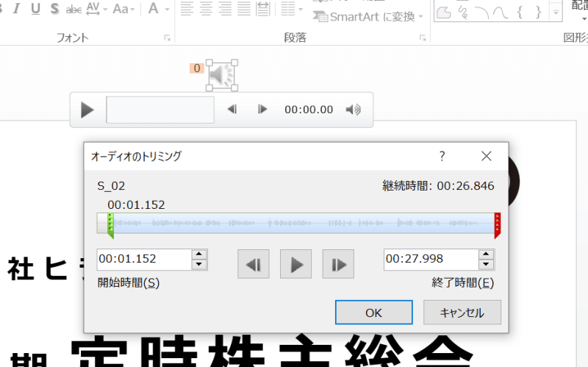
Task: Select the freeform shape in gallery
Action: coord(444,13)
